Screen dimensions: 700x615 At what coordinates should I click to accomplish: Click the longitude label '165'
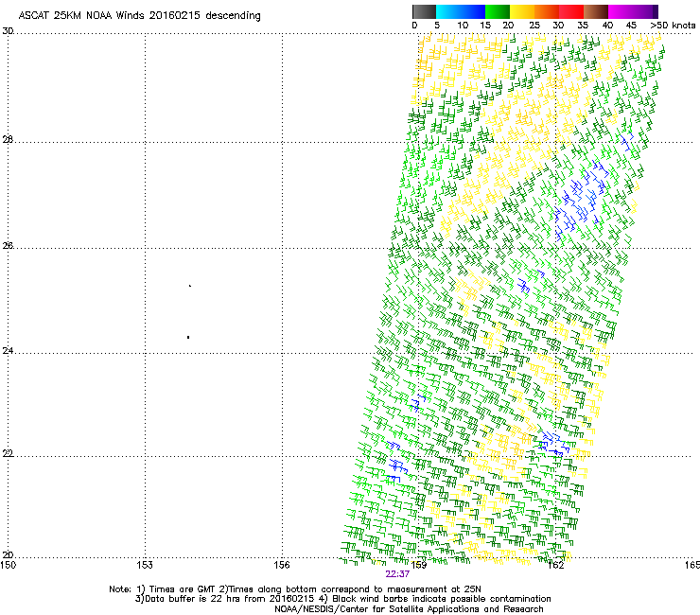pyautogui.click(x=692, y=565)
